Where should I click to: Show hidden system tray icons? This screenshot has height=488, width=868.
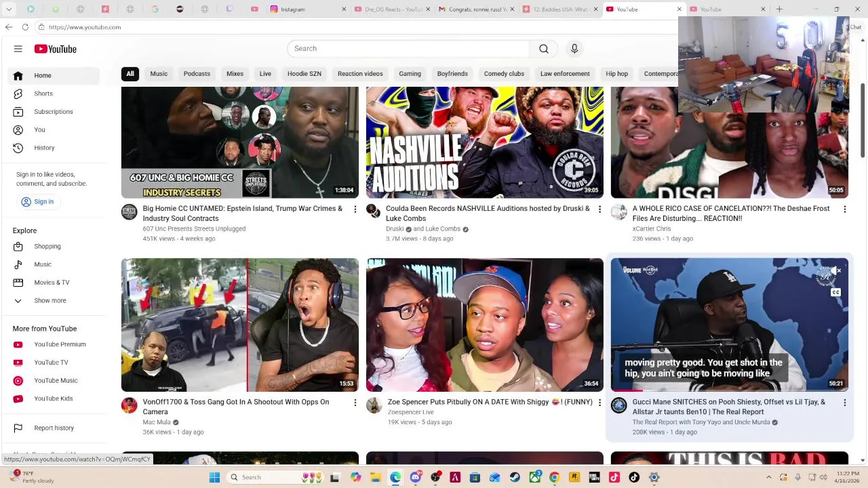coord(768,477)
